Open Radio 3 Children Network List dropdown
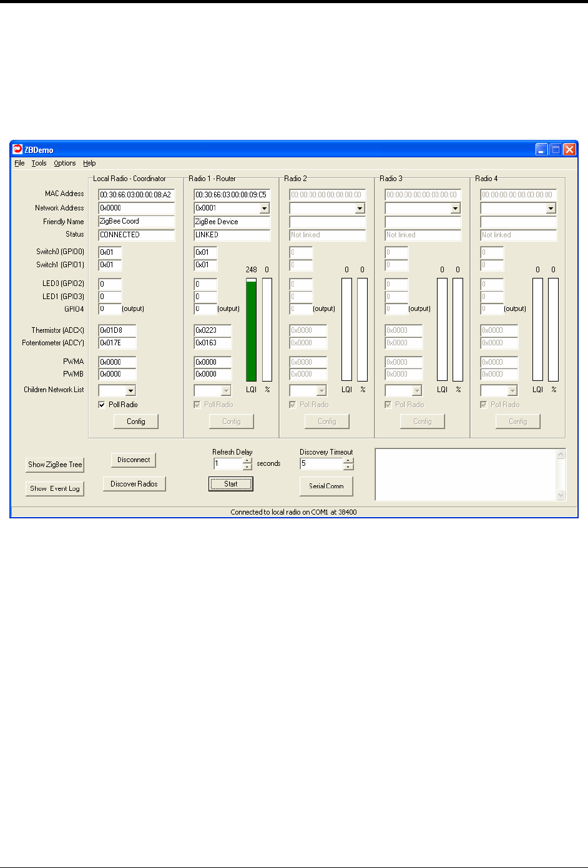The height and width of the screenshot is (868, 588). [417, 391]
